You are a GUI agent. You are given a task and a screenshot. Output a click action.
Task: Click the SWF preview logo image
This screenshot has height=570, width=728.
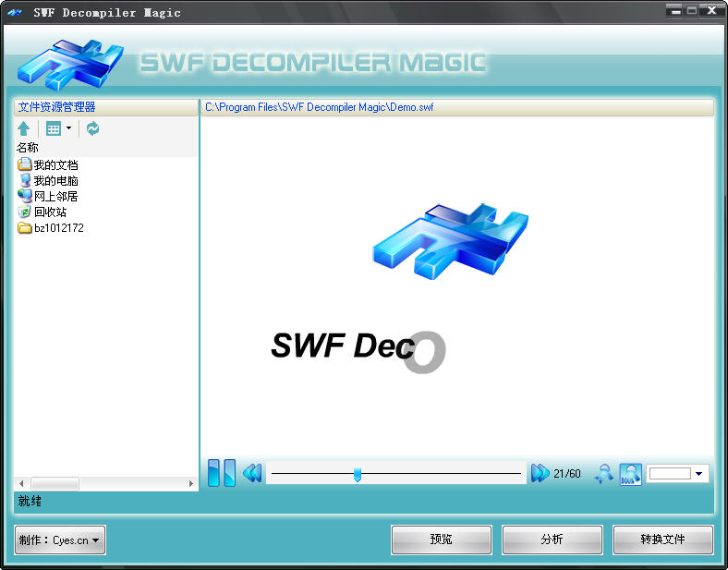(x=450, y=241)
